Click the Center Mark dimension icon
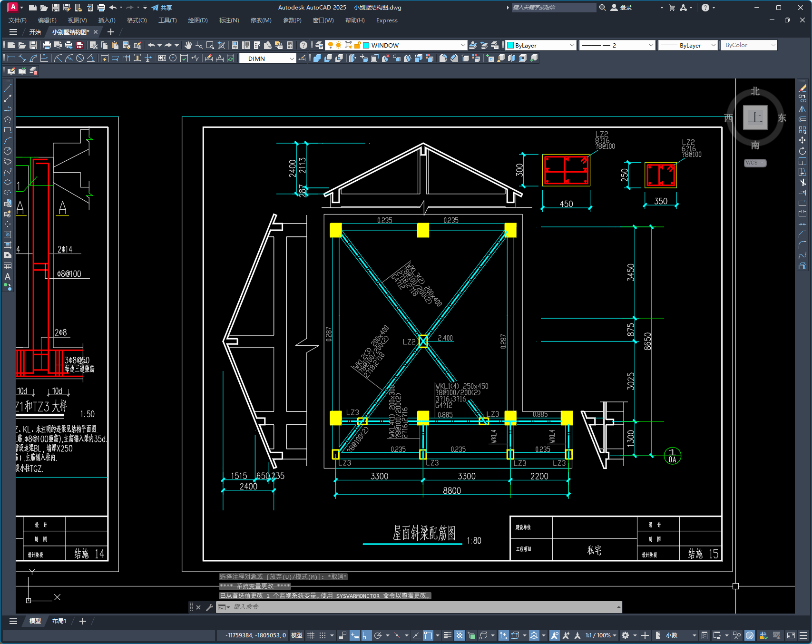The image size is (812, 644). (173, 58)
